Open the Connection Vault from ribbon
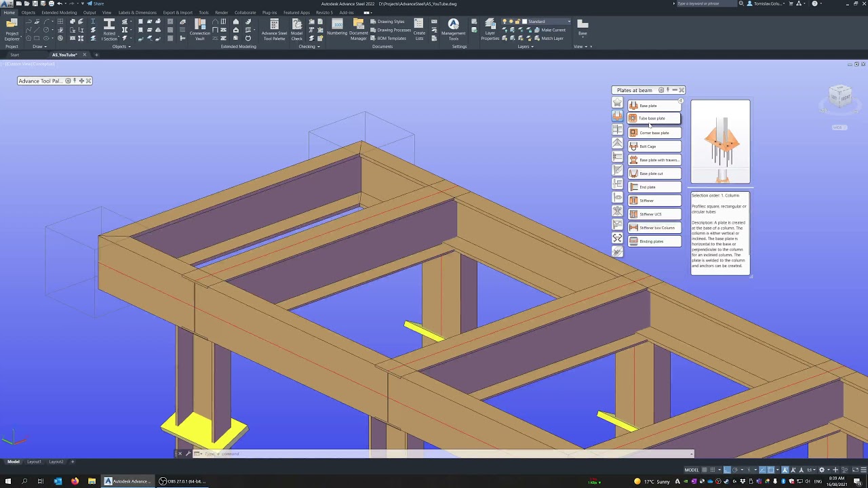868x488 pixels. pyautogui.click(x=200, y=30)
